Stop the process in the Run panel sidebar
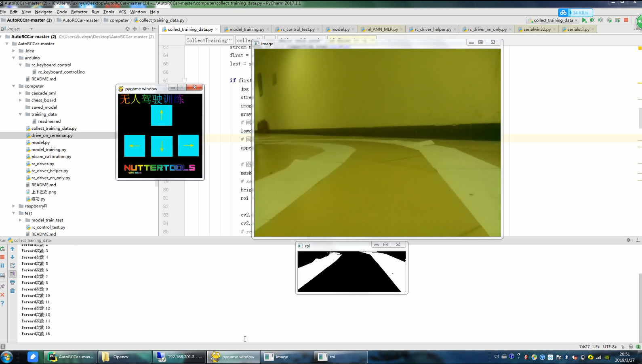Image resolution: width=642 pixels, height=364 pixels. coord(2,257)
